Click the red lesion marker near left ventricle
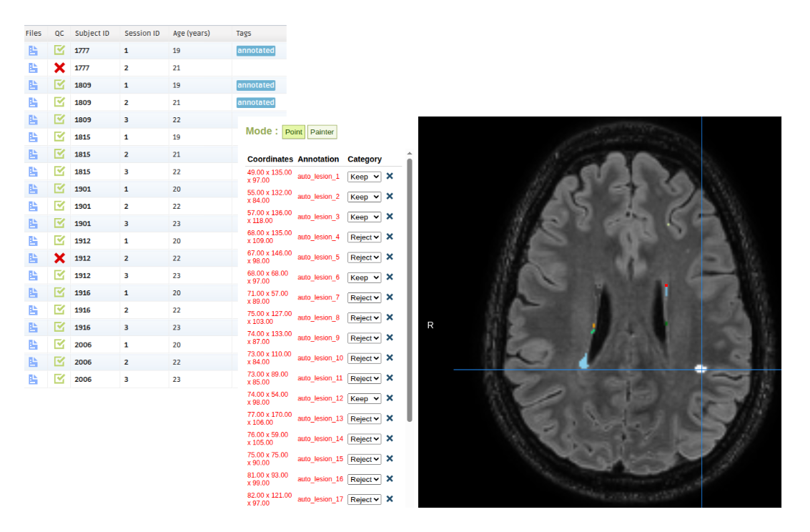This screenshot has width=810, height=532. pyautogui.click(x=666, y=285)
